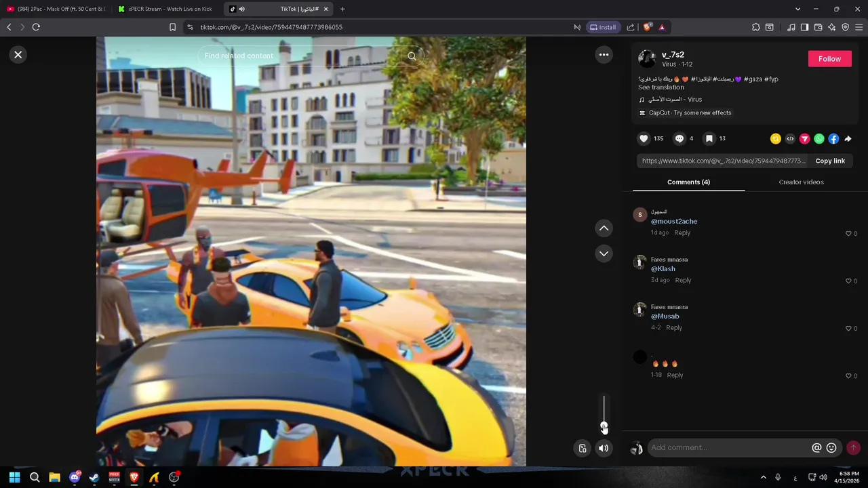Bookmark this page in address bar
The image size is (868, 488).
[x=172, y=27]
